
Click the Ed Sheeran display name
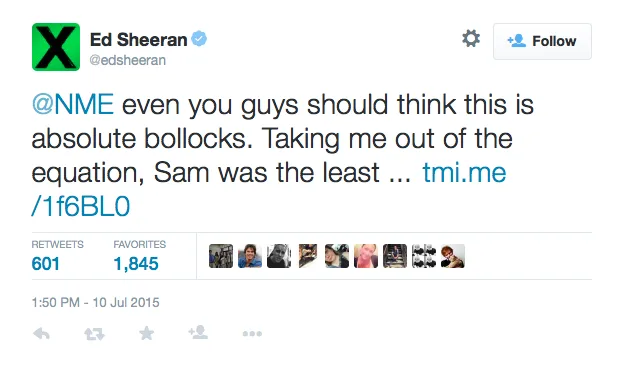click(138, 40)
